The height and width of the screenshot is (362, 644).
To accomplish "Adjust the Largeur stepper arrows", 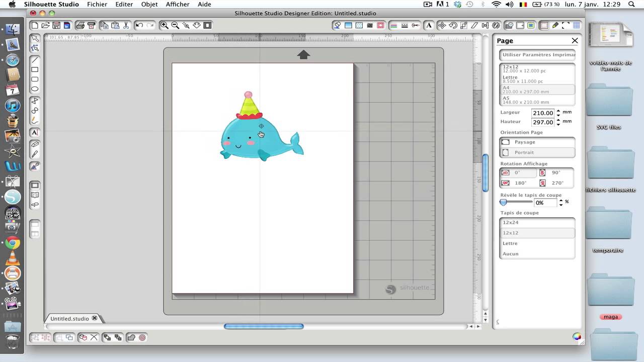I will point(558,113).
